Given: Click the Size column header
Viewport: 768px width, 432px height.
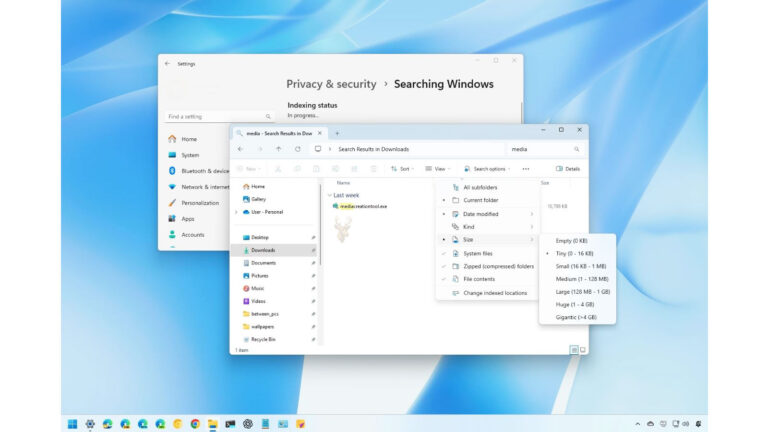Looking at the screenshot, I should 545,183.
